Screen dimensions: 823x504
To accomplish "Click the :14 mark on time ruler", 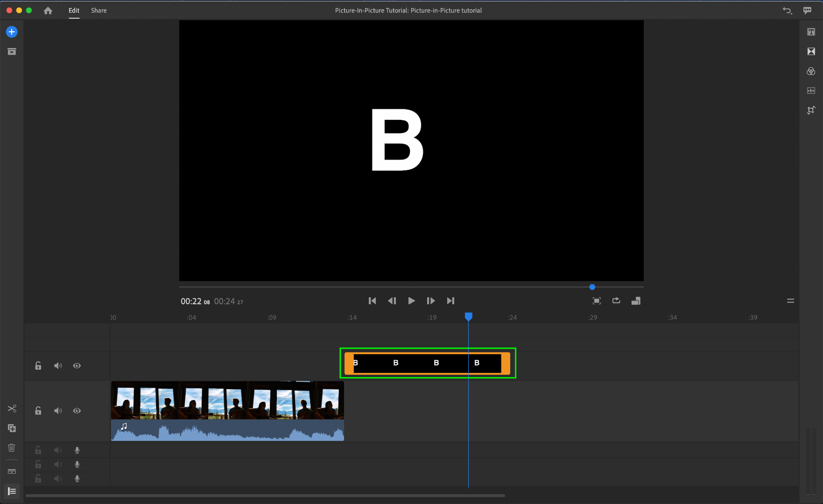I will coord(352,317).
